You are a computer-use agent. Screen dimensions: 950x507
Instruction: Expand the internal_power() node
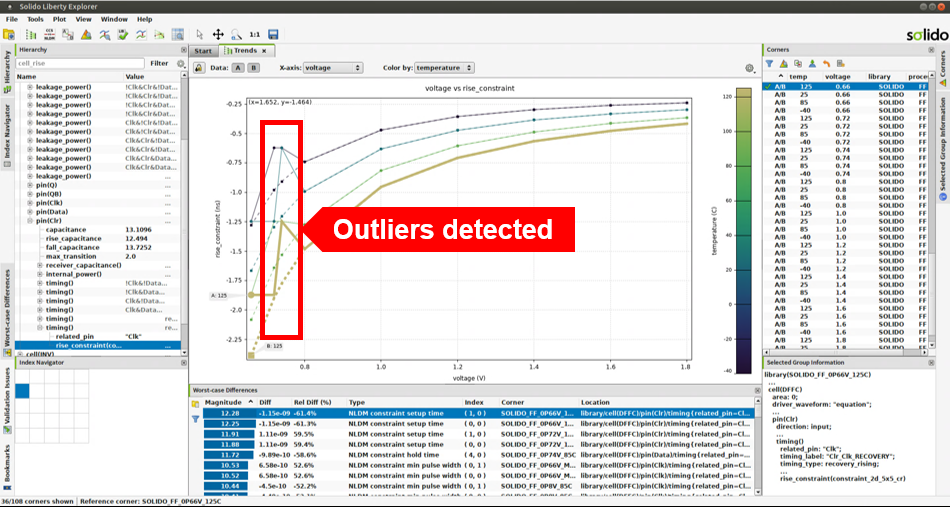point(39,274)
